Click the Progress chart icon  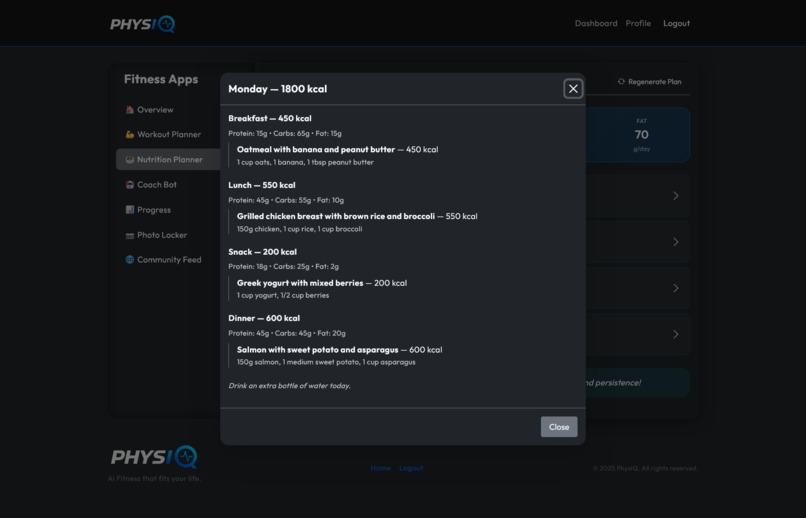tap(130, 210)
